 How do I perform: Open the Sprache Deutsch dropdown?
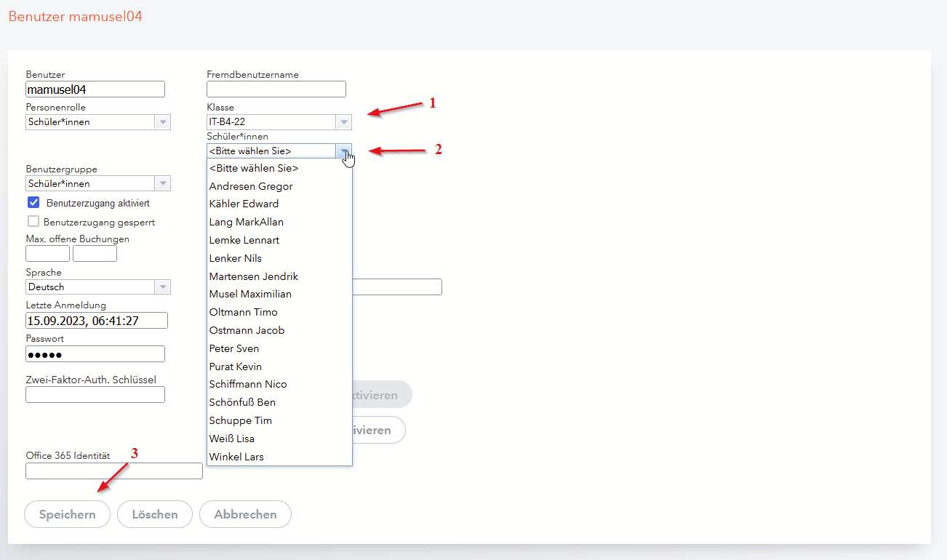[x=98, y=287]
